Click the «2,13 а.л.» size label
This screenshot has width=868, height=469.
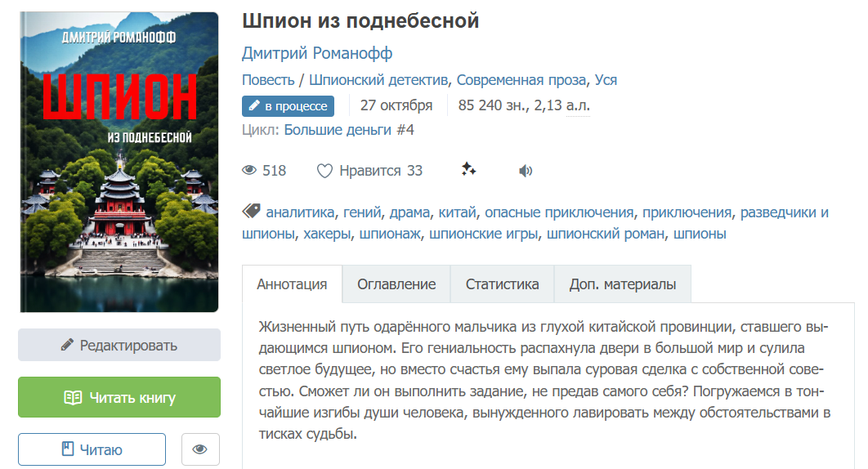(x=562, y=105)
